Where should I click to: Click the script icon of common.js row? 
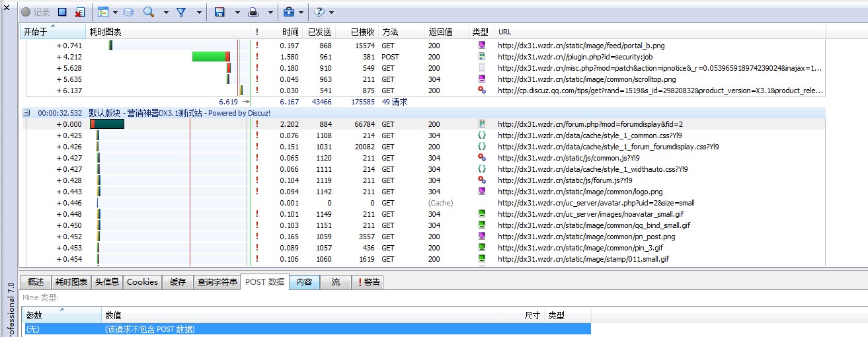pyautogui.click(x=482, y=158)
